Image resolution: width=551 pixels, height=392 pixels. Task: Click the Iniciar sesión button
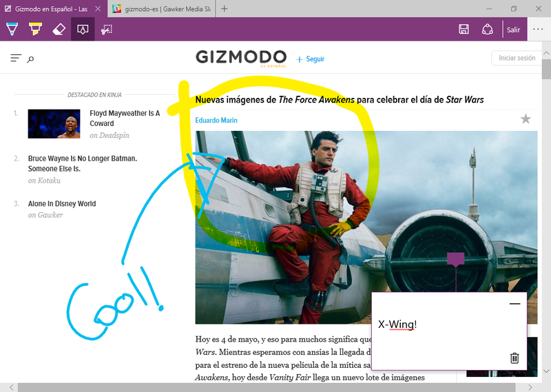coord(516,58)
